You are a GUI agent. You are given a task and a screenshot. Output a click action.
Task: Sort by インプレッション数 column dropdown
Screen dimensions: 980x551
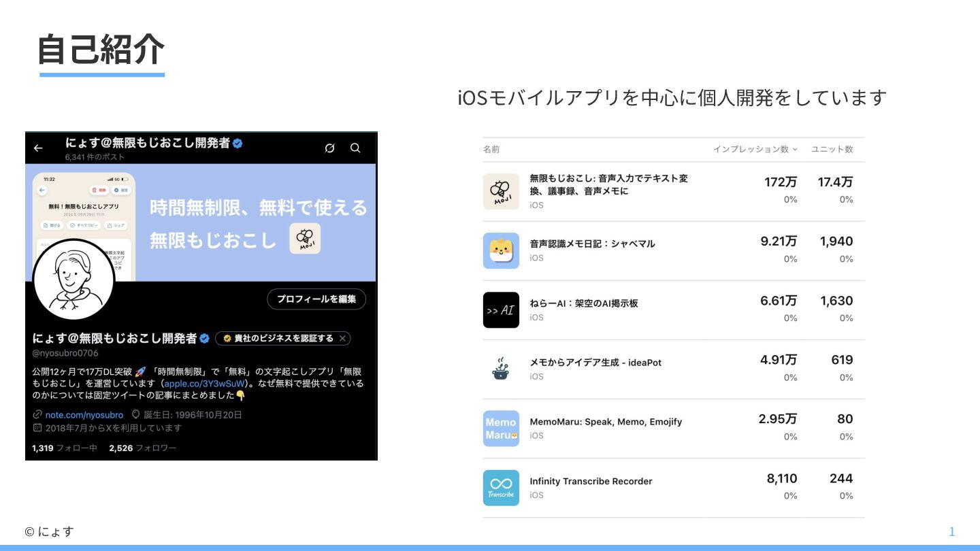(x=755, y=149)
